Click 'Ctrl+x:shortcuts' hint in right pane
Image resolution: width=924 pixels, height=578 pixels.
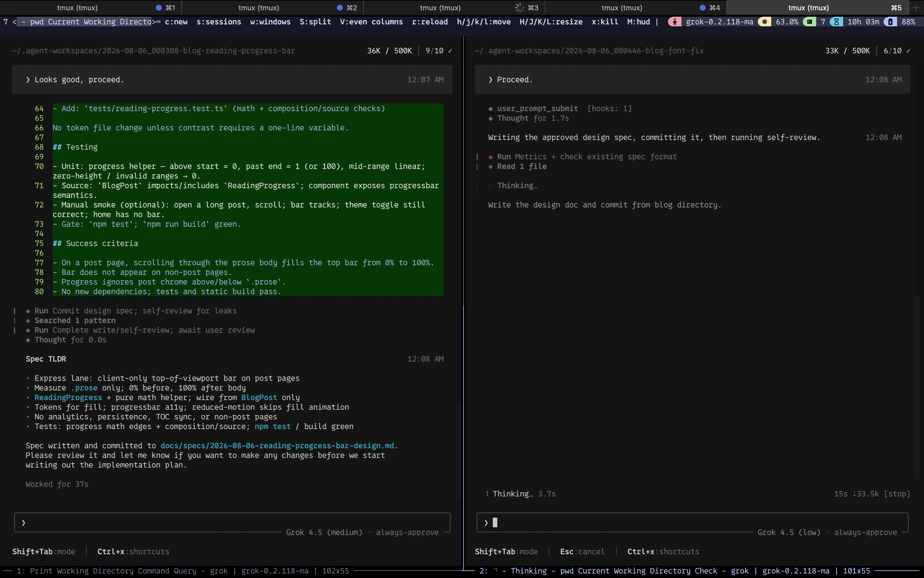tap(663, 552)
